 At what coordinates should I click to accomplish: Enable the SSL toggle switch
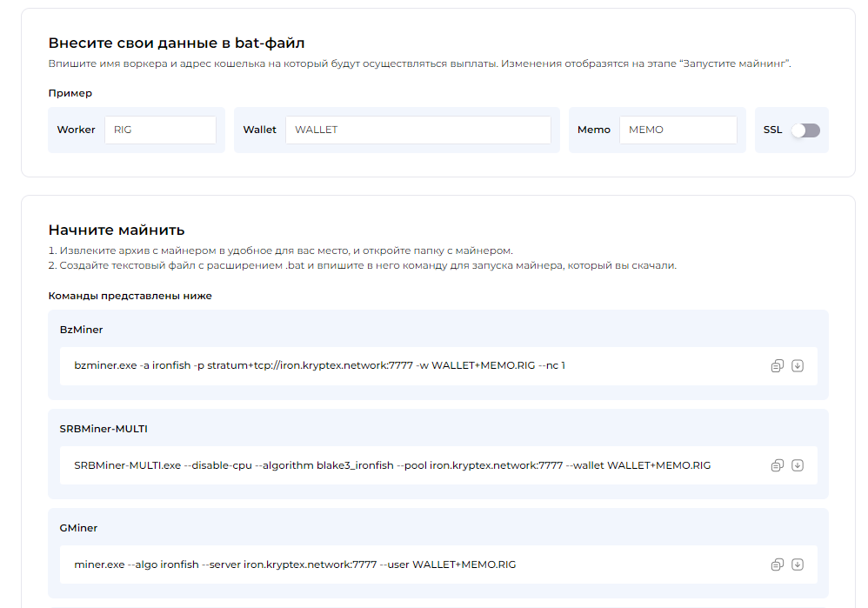coord(805,130)
